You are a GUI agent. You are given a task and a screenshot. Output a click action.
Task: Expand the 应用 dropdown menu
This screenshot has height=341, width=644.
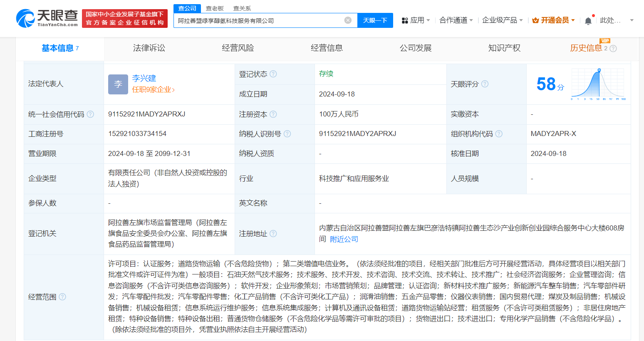(x=416, y=20)
